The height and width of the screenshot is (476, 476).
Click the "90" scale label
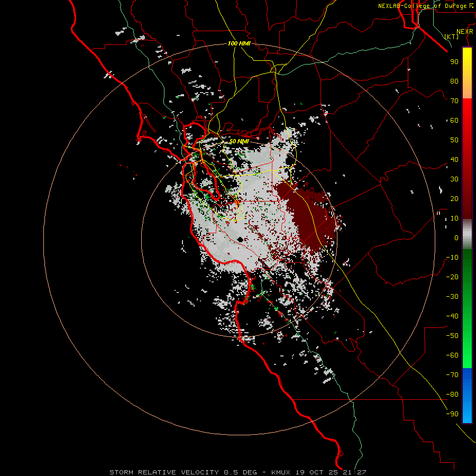pos(454,62)
